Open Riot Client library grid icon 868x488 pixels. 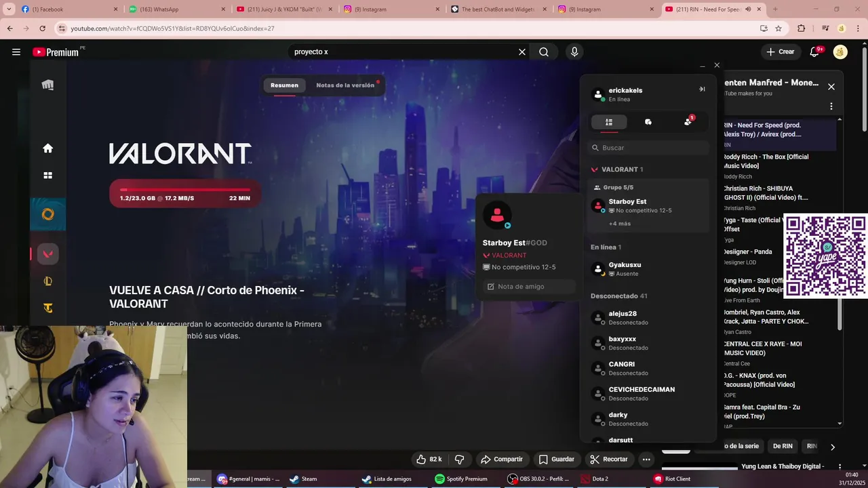pos(48,176)
